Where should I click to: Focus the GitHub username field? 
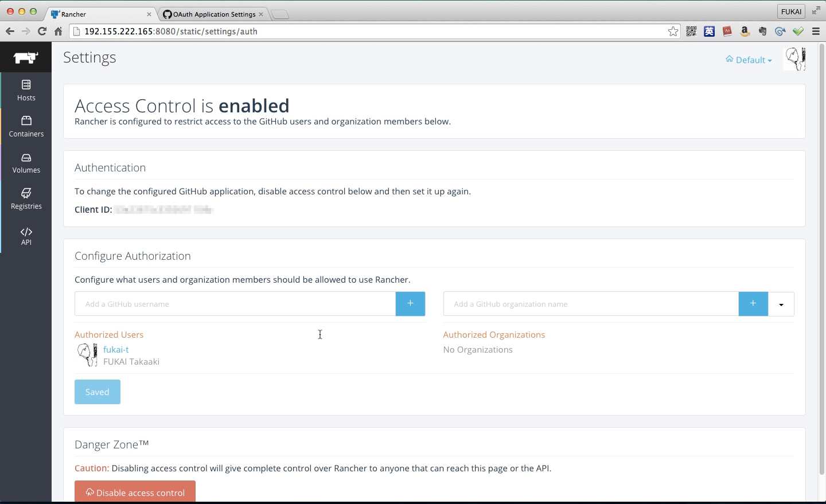pyautogui.click(x=235, y=304)
